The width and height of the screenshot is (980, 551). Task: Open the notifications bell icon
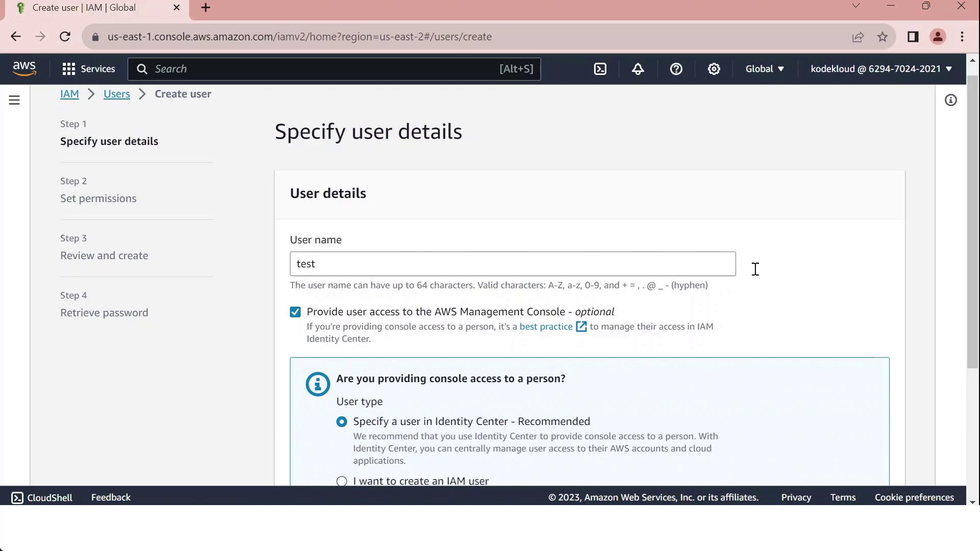point(638,69)
